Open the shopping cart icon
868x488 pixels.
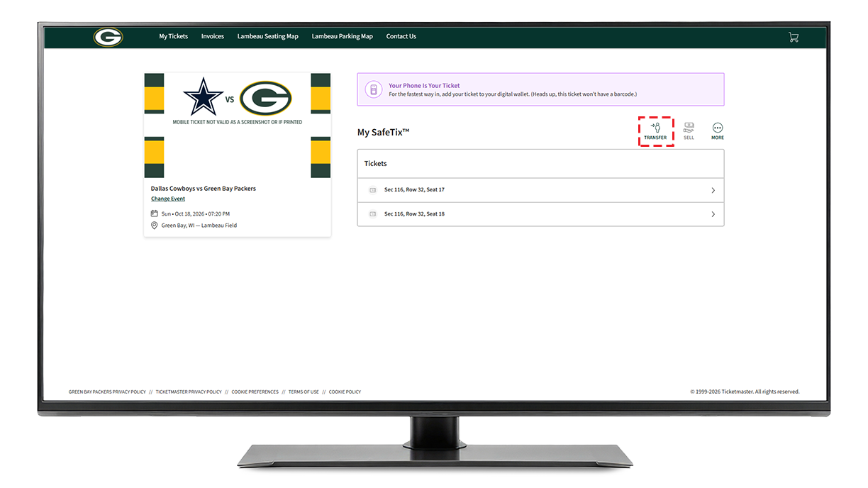click(794, 37)
